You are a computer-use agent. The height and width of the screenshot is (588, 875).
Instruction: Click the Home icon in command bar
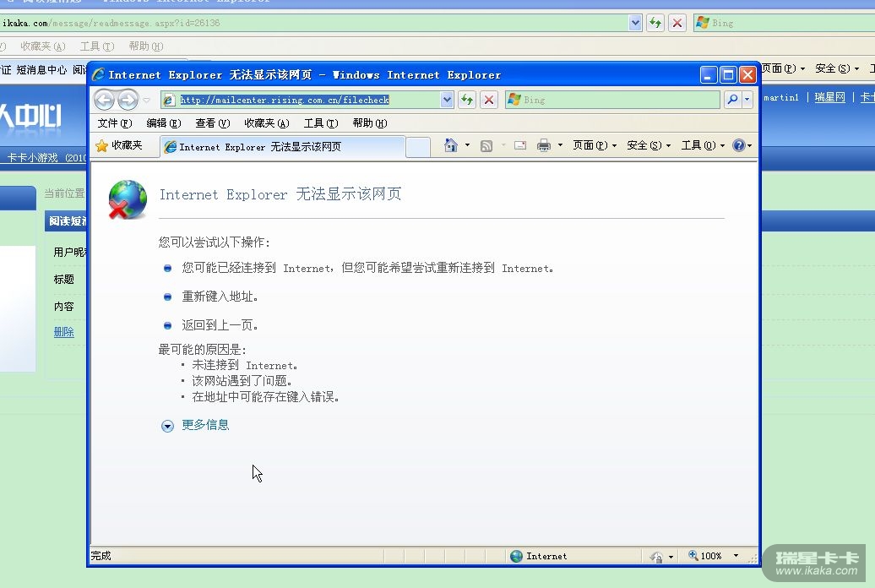[x=450, y=146]
